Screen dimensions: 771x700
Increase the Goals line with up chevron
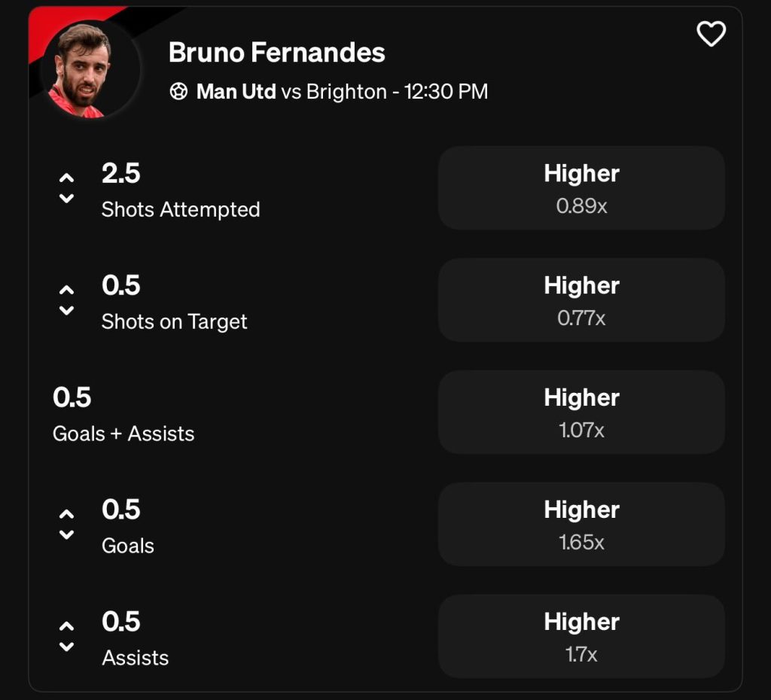tap(66, 514)
